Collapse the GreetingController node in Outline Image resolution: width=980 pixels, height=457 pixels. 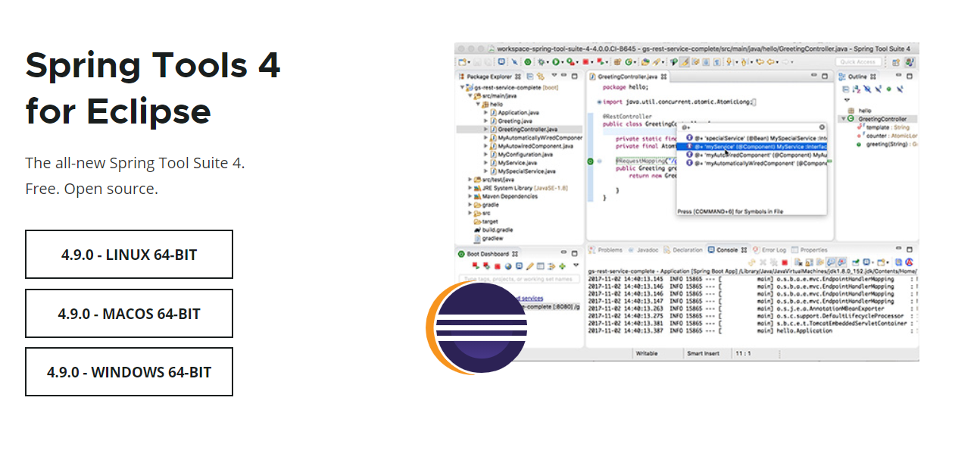tap(844, 119)
